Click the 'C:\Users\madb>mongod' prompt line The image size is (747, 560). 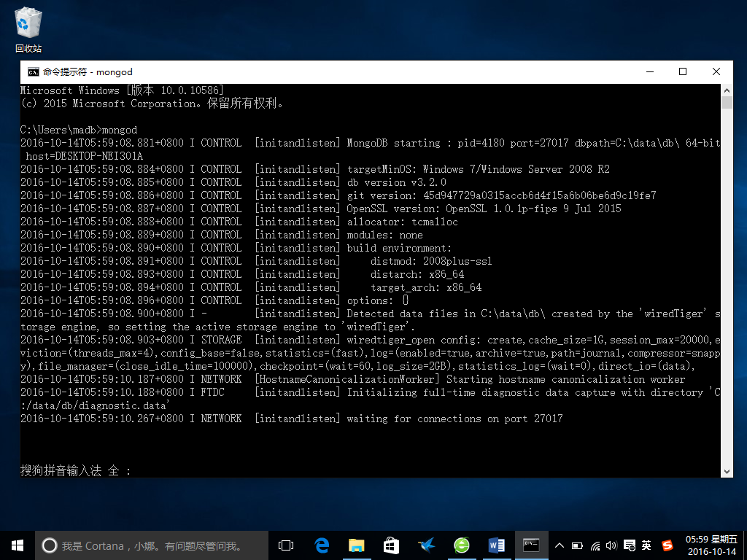point(79,130)
